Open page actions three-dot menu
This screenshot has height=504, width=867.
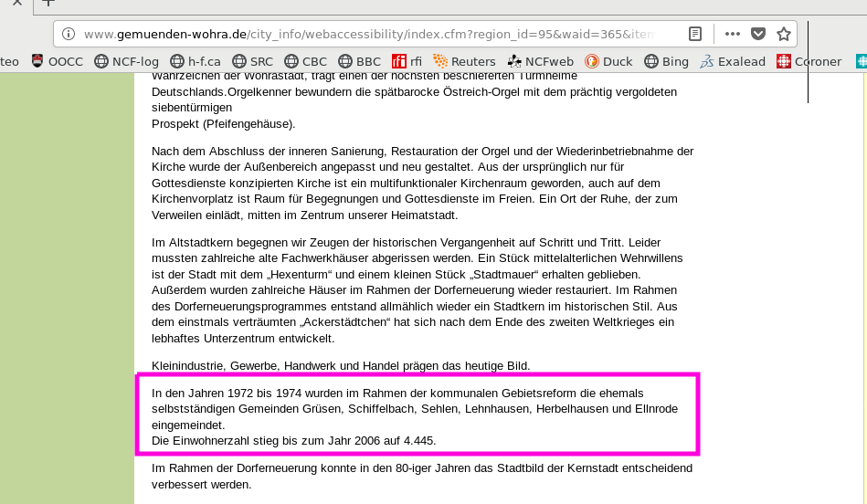(x=732, y=35)
